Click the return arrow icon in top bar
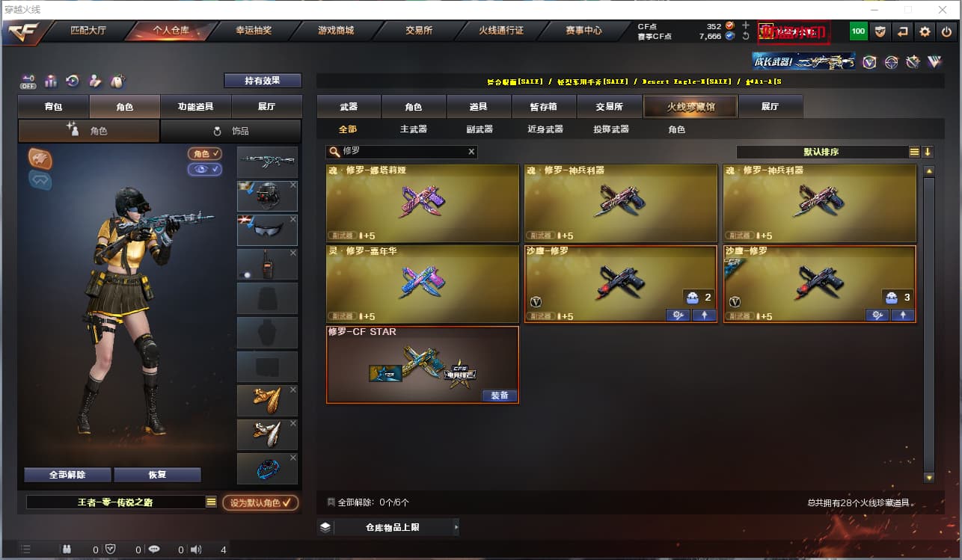This screenshot has height=560, width=962. tap(903, 31)
